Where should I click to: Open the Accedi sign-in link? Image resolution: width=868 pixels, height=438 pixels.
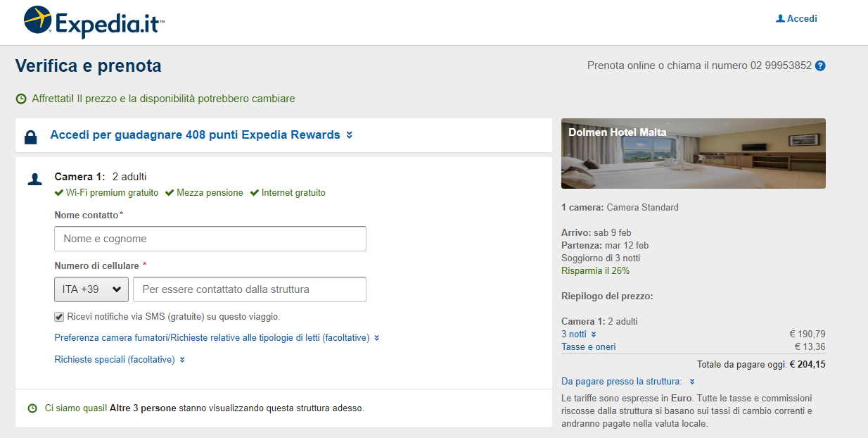(x=802, y=19)
